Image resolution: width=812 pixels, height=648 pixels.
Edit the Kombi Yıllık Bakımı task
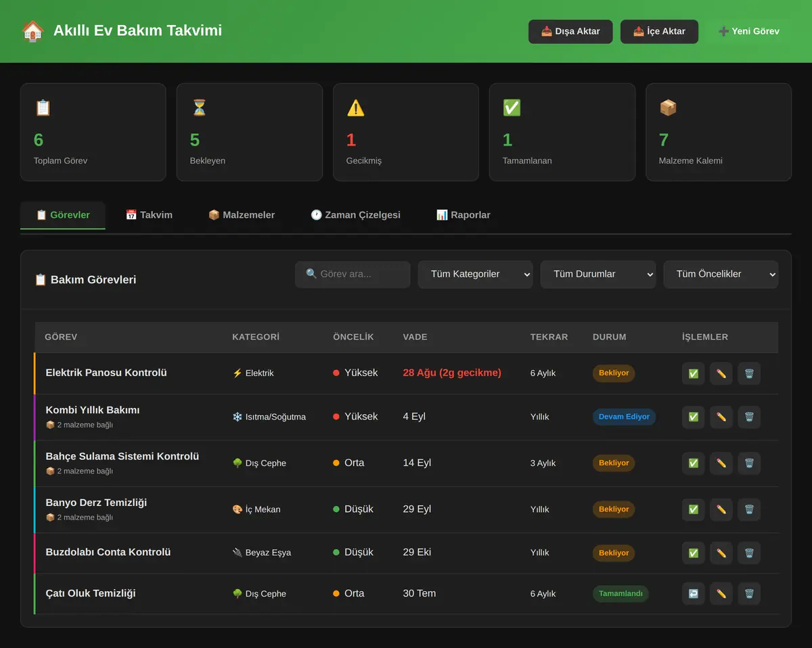(721, 417)
